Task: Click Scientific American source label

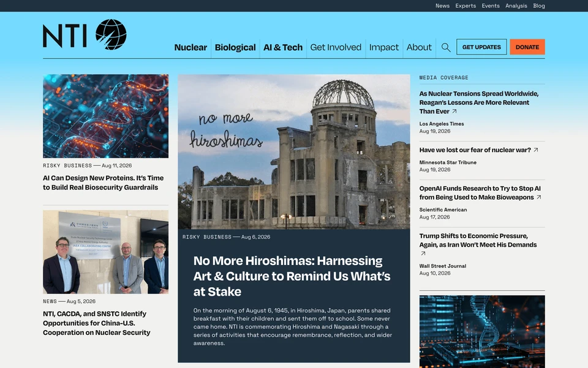Action: (443, 210)
